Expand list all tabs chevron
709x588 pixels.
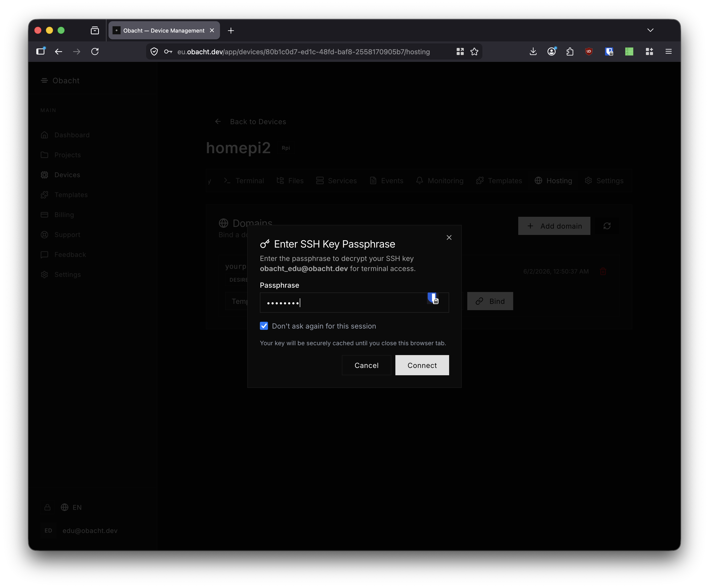[650, 30]
